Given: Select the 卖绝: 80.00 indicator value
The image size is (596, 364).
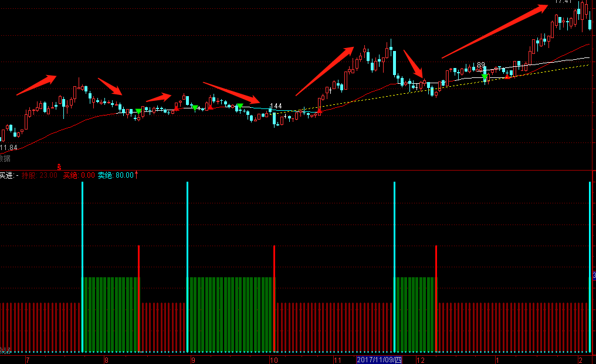Looking at the screenshot, I should 116,175.
